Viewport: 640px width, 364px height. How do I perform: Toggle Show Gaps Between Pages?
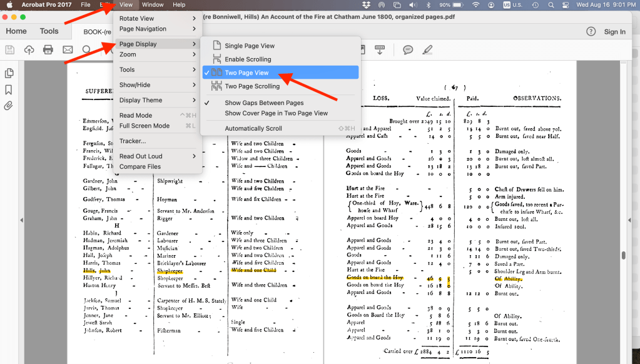click(264, 103)
